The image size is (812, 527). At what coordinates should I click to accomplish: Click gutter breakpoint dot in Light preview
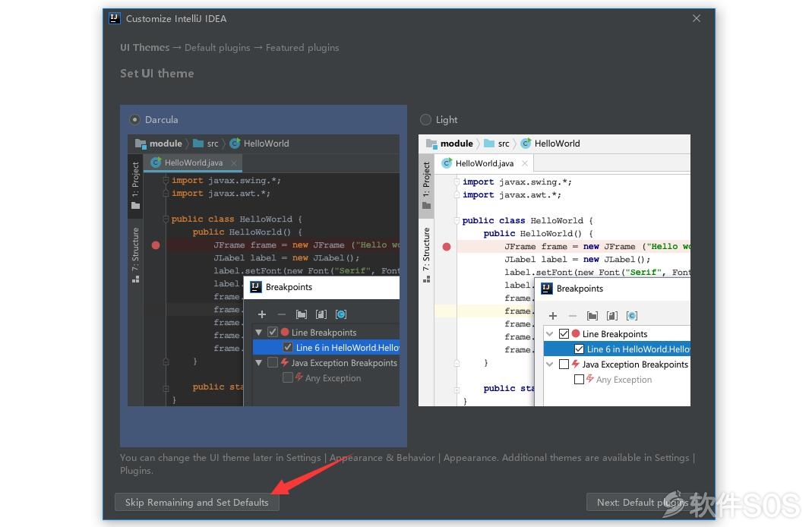[x=447, y=247]
